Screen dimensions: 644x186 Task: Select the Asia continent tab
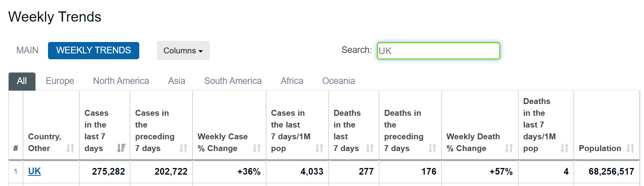click(x=177, y=81)
